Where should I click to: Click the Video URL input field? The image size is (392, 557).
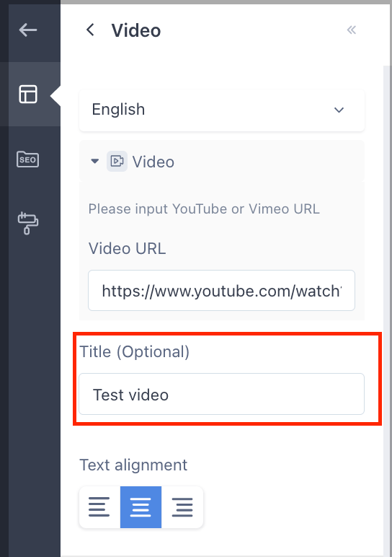coord(221,291)
